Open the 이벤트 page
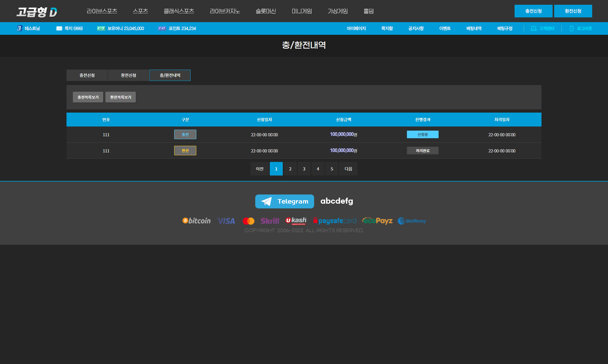608x364 pixels. click(x=445, y=28)
